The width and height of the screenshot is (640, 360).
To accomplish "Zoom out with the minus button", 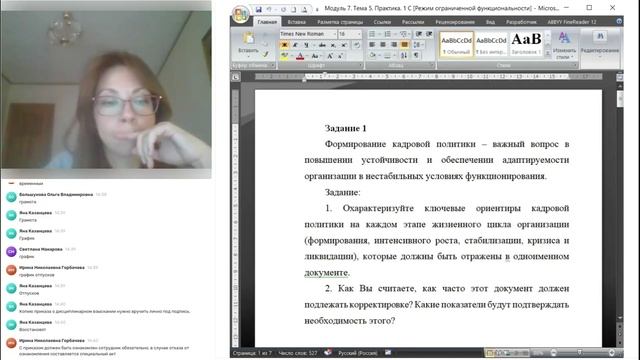I will click(554, 353).
